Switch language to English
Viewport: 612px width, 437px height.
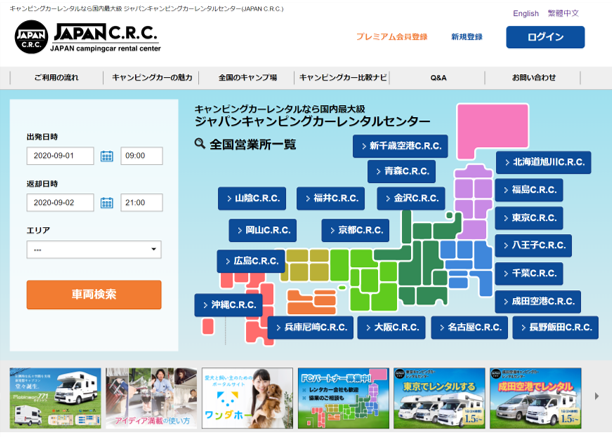point(525,13)
